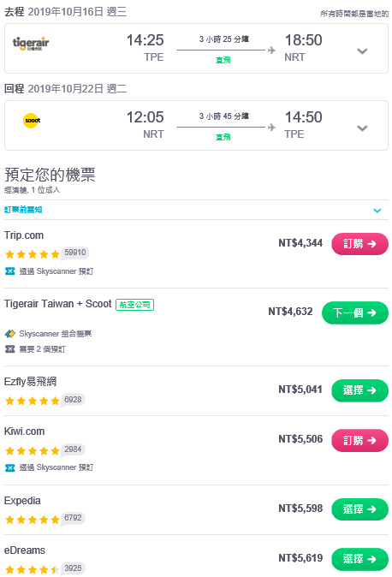The image size is (392, 577).
Task: Select the Ezfly易飛網 NT$5,041 fare
Action: click(359, 390)
